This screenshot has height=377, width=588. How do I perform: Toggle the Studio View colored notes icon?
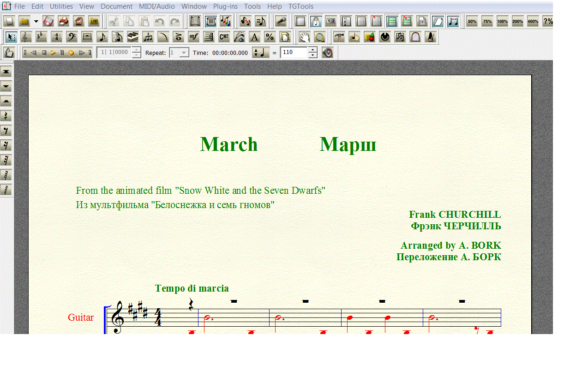[226, 21]
